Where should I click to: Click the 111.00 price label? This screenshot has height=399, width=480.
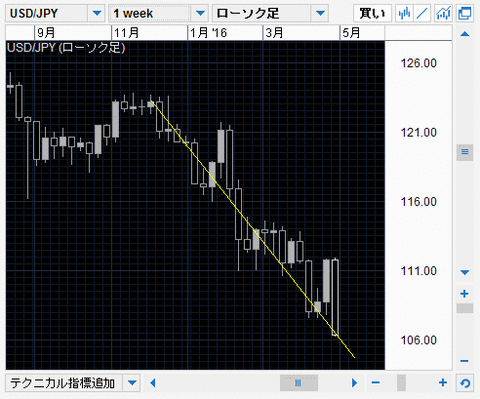419,271
